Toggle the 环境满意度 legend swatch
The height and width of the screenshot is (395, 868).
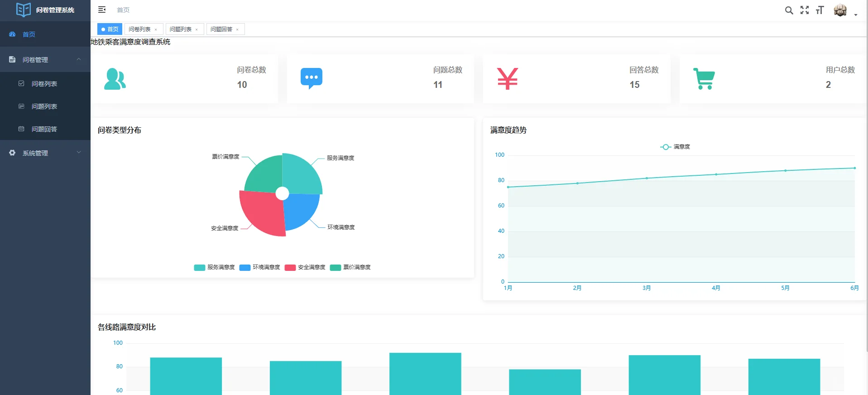coord(245,267)
